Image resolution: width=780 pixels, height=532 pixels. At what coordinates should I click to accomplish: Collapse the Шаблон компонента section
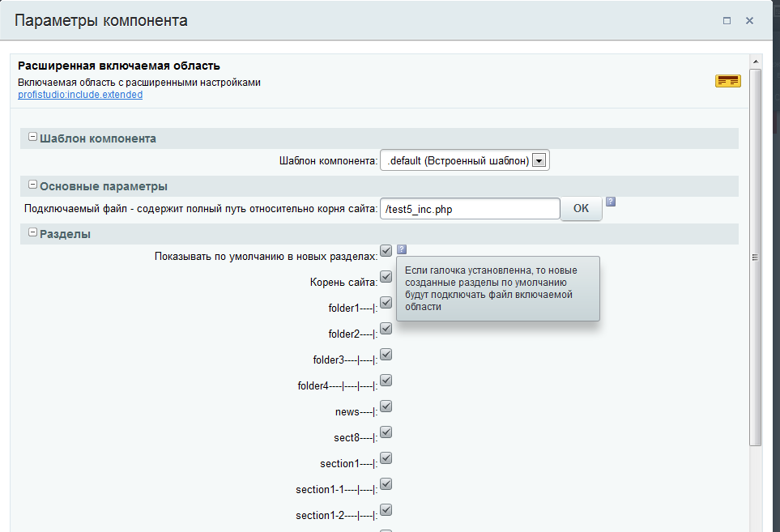(x=33, y=138)
